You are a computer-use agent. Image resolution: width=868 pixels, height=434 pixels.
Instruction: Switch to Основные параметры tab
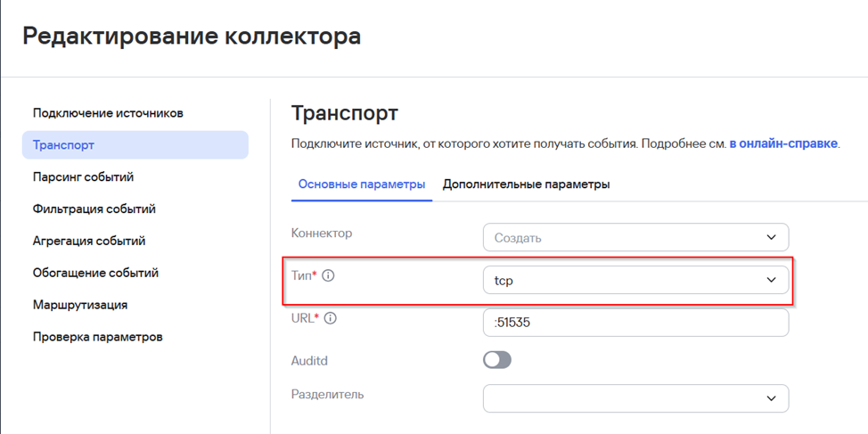click(362, 184)
